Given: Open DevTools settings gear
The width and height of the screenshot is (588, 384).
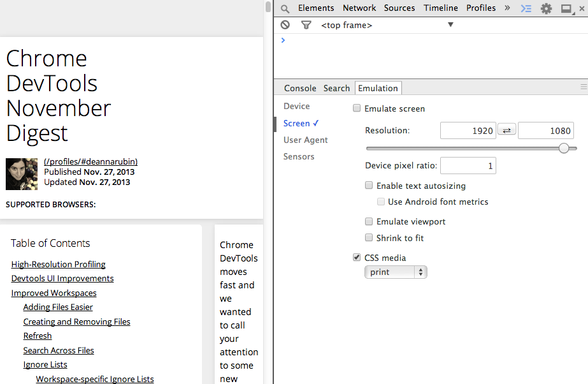Looking at the screenshot, I should pos(546,8).
